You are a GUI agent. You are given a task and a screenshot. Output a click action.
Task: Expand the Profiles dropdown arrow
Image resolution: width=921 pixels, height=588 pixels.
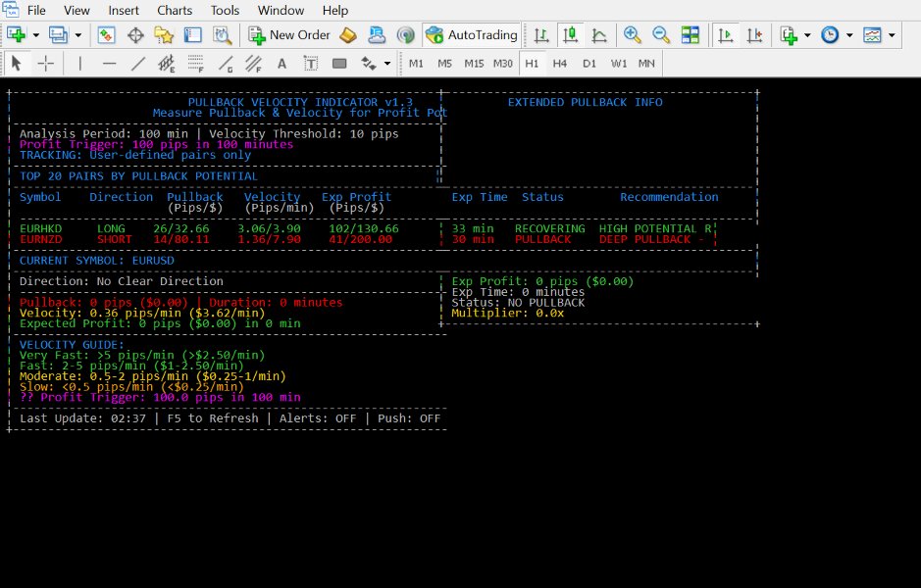[x=78, y=35]
